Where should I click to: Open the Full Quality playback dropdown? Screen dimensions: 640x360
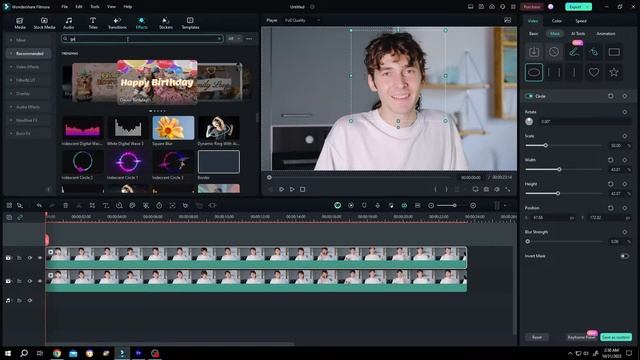(302, 20)
